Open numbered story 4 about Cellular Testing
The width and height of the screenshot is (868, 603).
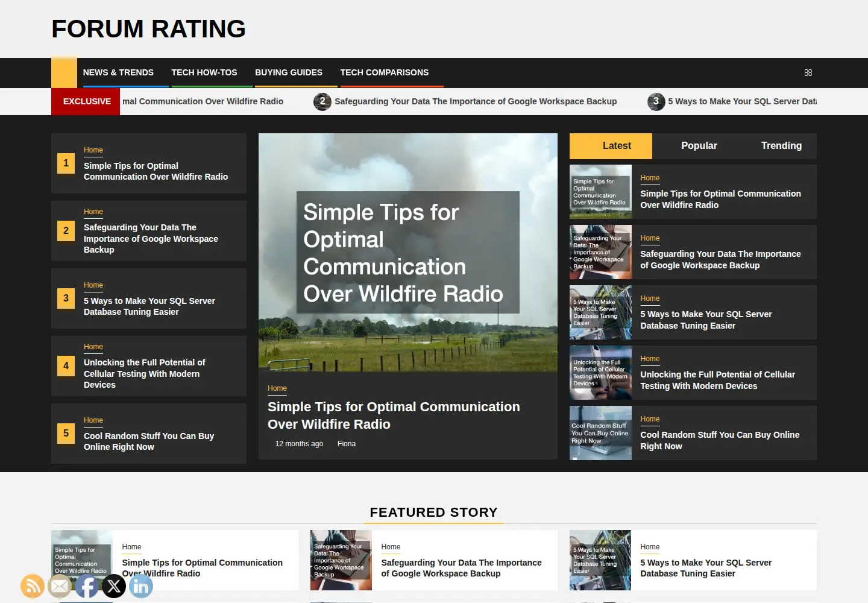[x=145, y=374]
